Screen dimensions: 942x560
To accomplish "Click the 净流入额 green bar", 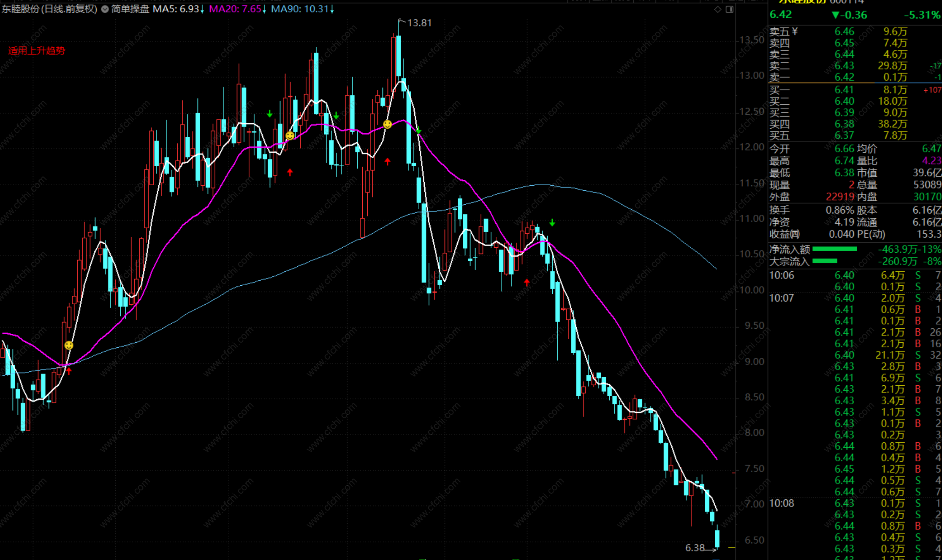I will click(x=834, y=249).
